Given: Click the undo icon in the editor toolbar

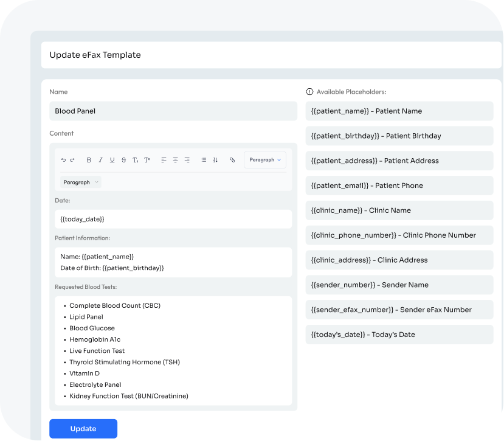Looking at the screenshot, I should tap(63, 160).
